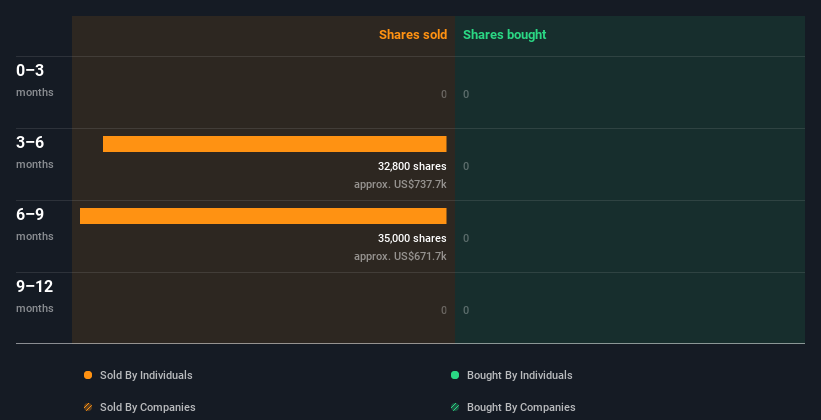Click the orange Sold By Individuals legend dot
This screenshot has height=420, width=821.
coord(88,375)
